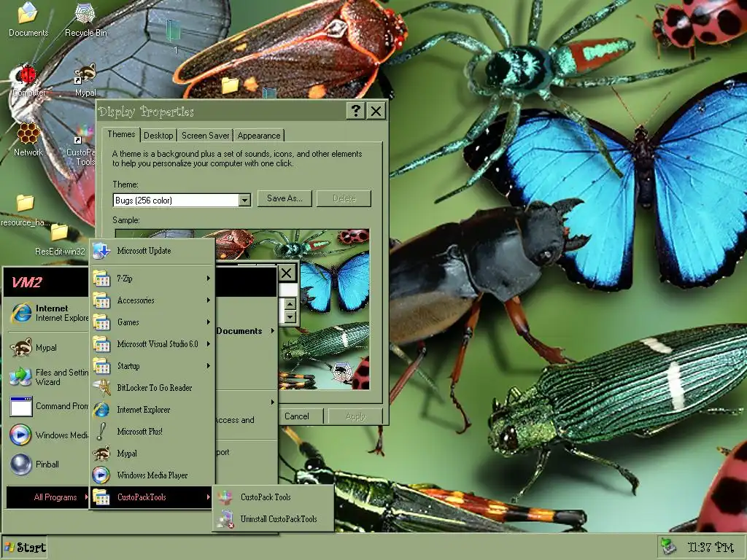Click Save As... theme button
Image resolution: width=747 pixels, height=560 pixels.
pyautogui.click(x=285, y=198)
